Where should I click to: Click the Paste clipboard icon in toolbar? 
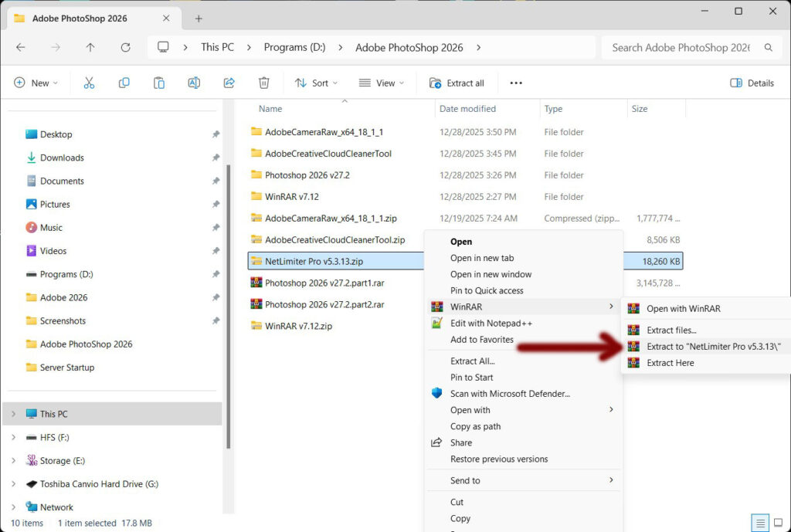[159, 83]
